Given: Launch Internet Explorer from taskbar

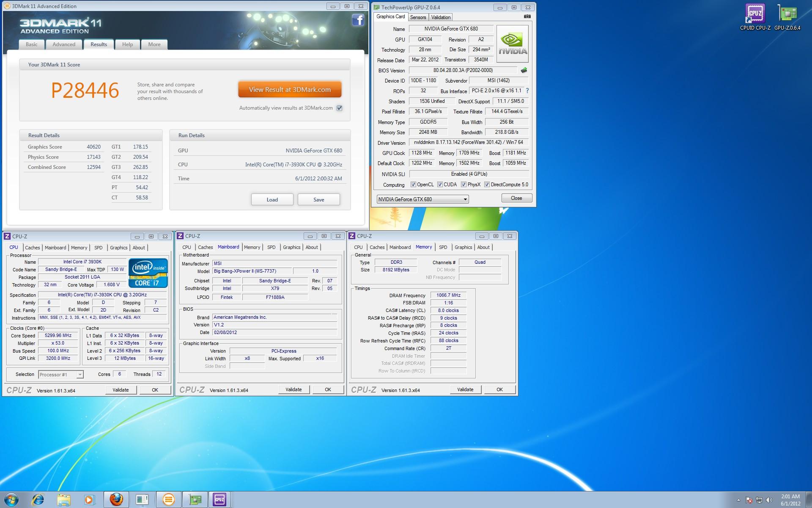Looking at the screenshot, I should (38, 500).
